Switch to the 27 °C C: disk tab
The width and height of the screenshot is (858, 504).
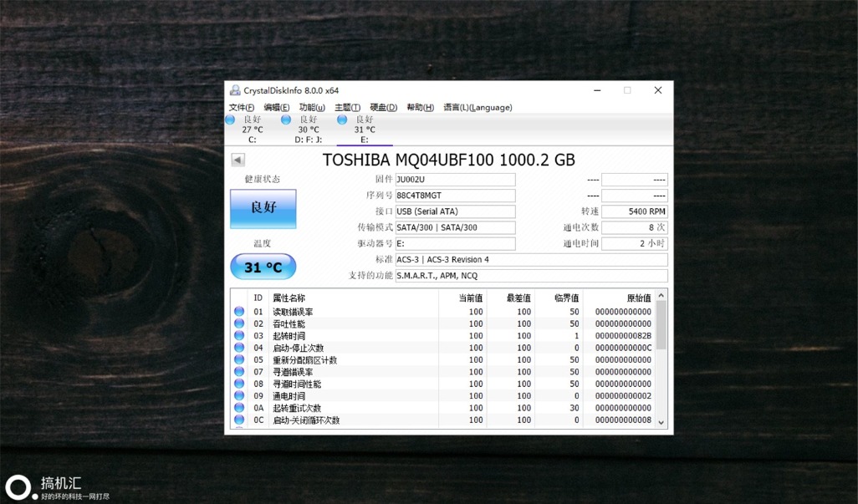pos(253,130)
